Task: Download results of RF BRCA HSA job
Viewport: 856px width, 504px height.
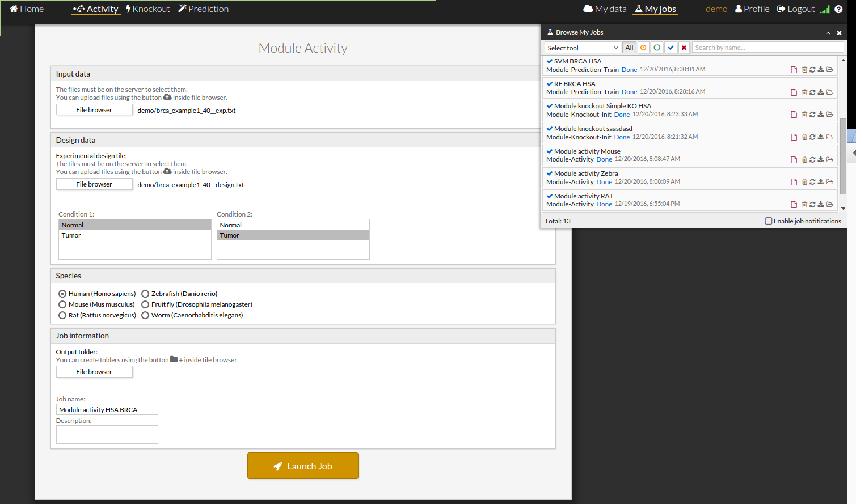Action: pyautogui.click(x=820, y=92)
